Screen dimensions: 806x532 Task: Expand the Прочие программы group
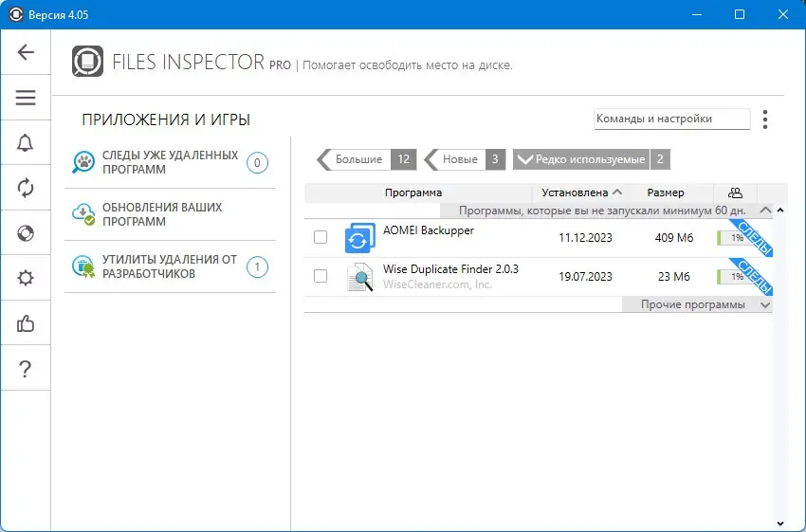[x=698, y=304]
